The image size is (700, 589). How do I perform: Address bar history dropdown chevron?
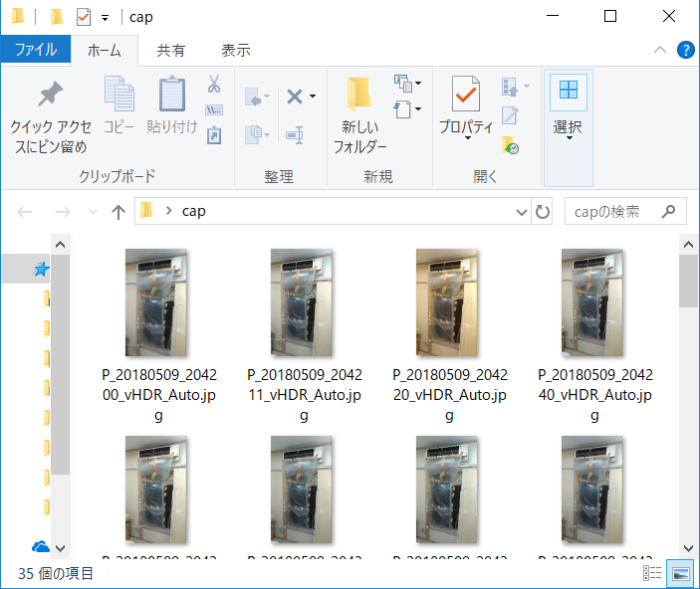tap(522, 212)
